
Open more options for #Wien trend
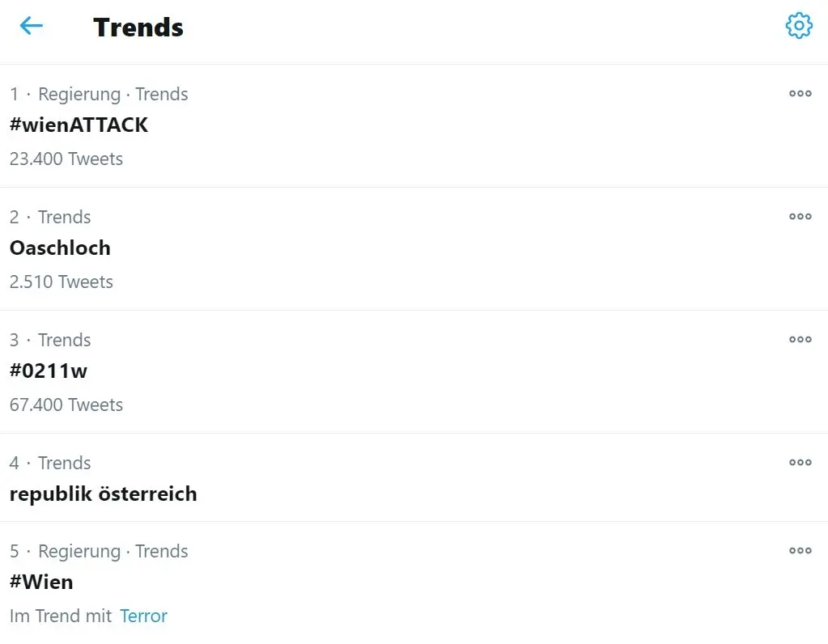pos(800,551)
